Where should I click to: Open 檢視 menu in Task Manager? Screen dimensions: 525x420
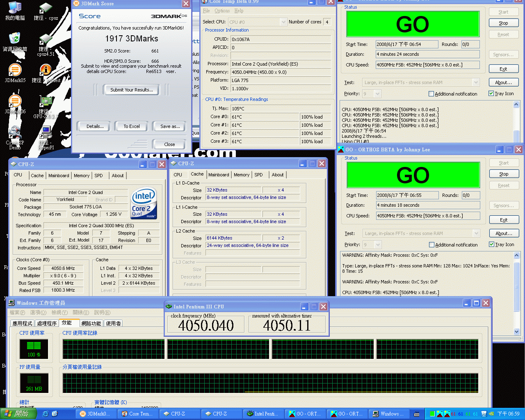click(x=59, y=313)
